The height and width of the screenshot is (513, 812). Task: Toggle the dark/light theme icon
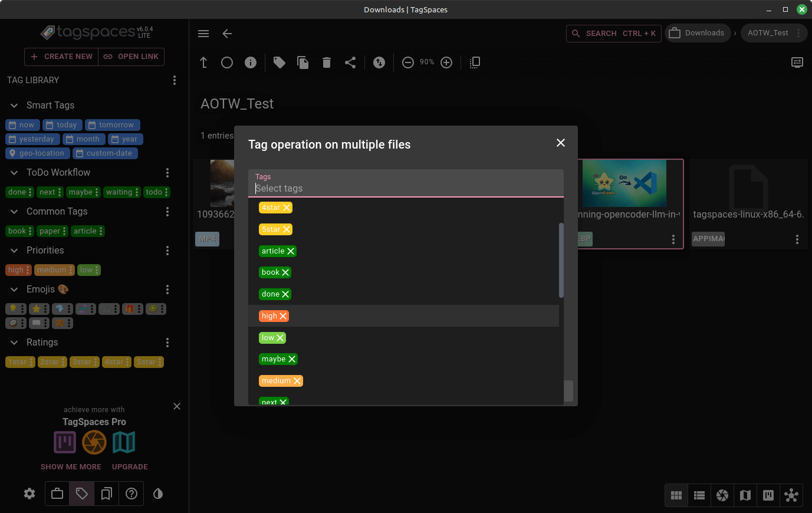point(157,494)
